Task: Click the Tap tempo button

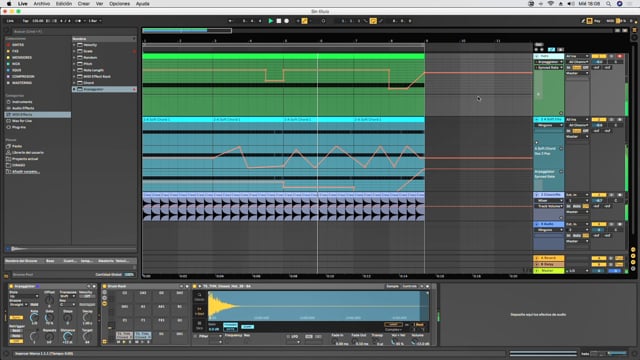Action: coord(25,21)
